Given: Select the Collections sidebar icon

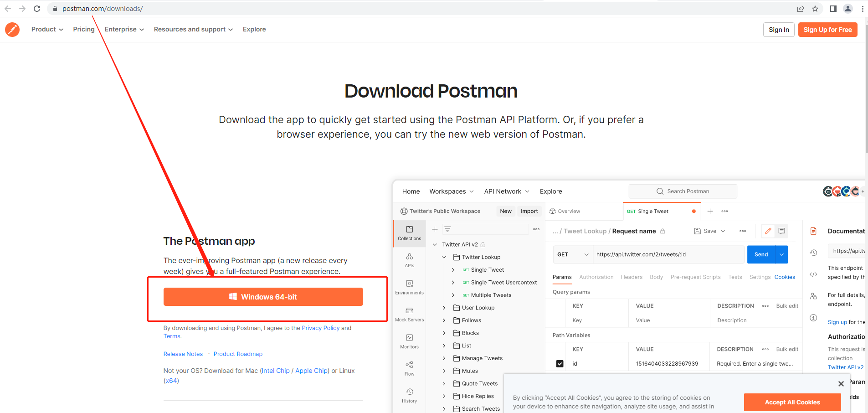Looking at the screenshot, I should [x=410, y=233].
